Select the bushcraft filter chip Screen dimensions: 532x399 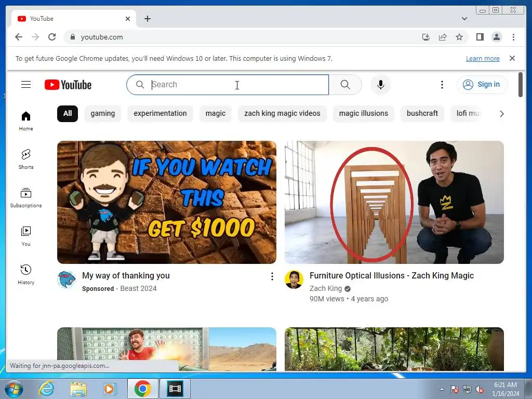[422, 113]
